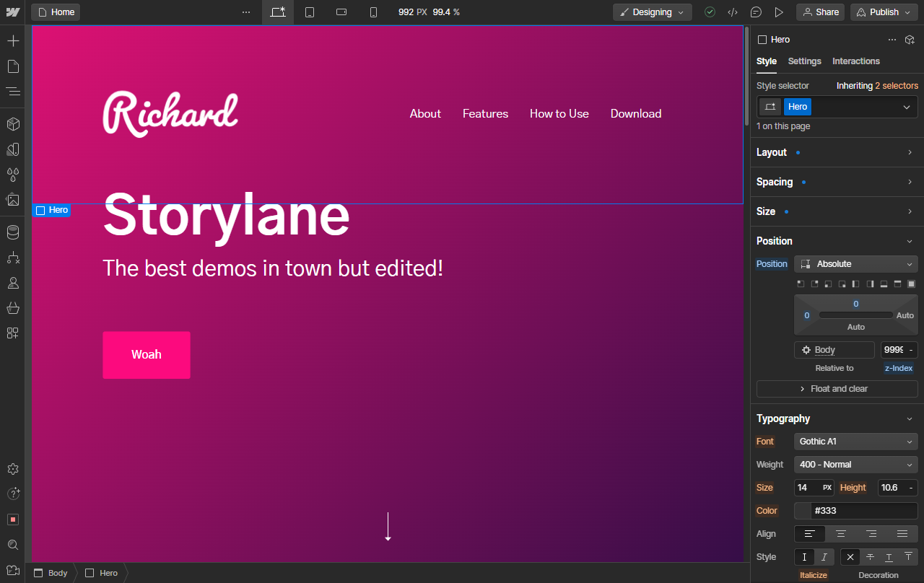This screenshot has height=583, width=924.
Task: Start preview with the play icon
Action: (779, 12)
